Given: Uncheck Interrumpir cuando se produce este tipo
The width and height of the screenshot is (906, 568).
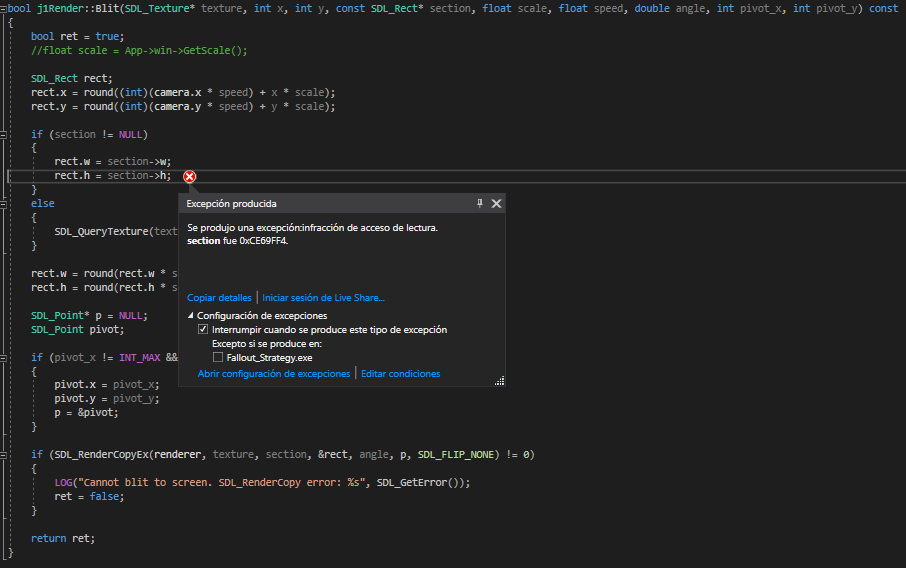Looking at the screenshot, I should click(x=203, y=329).
